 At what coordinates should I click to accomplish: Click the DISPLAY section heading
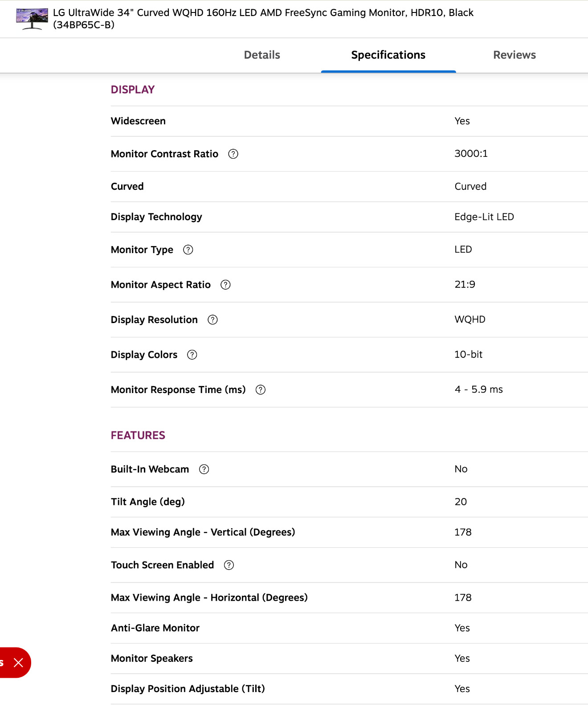tap(133, 90)
